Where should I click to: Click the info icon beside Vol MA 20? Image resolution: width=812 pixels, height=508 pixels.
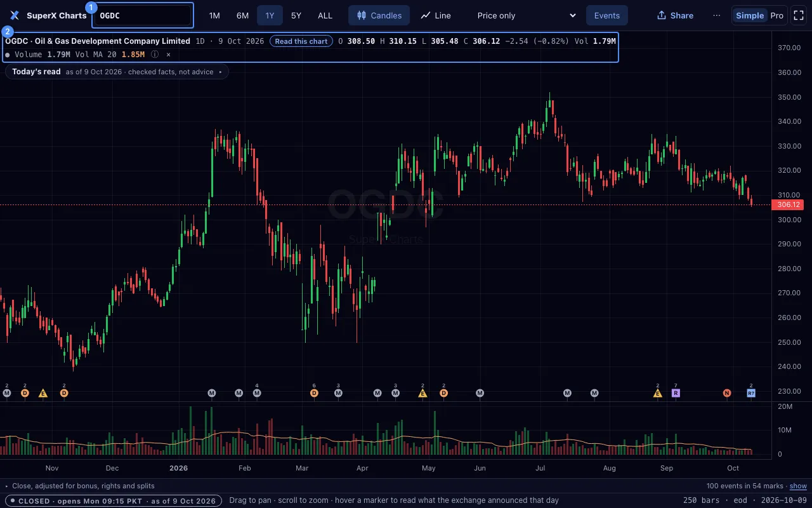tap(154, 55)
